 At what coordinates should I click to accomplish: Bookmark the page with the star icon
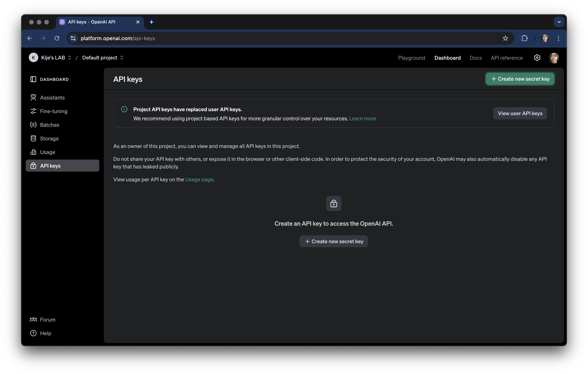(x=505, y=38)
